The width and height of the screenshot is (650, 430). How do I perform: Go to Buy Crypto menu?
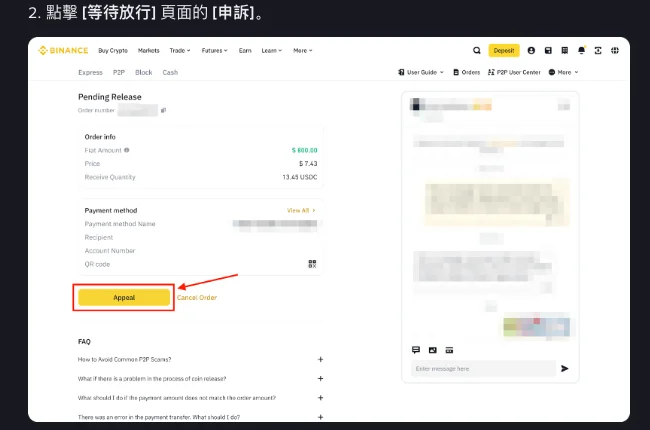[113, 51]
